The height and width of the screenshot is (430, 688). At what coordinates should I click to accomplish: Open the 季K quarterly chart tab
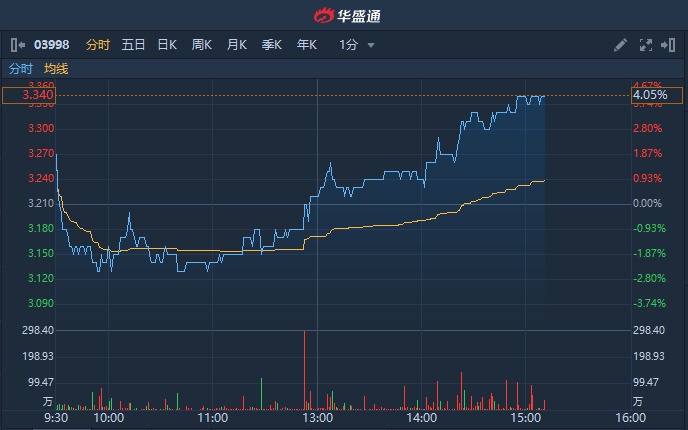click(271, 45)
